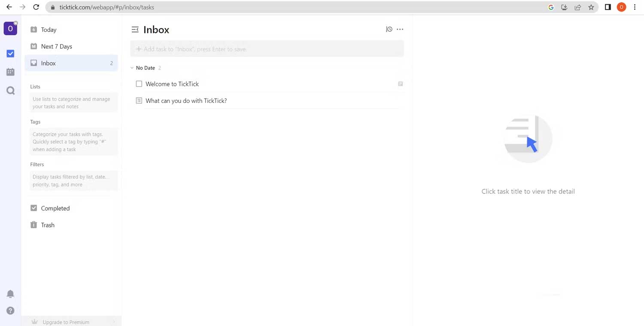Open the Today smart list
Screen dimensions: 644x326
click(49, 30)
